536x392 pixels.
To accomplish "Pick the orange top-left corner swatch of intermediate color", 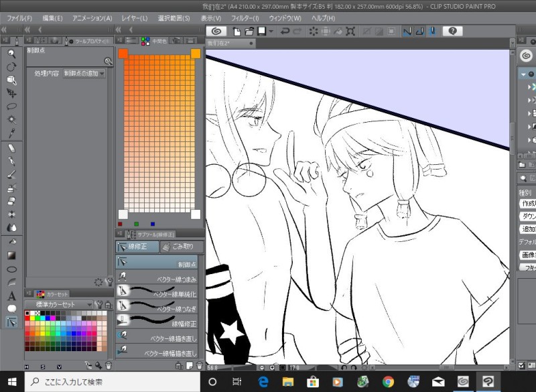I will (x=123, y=54).
